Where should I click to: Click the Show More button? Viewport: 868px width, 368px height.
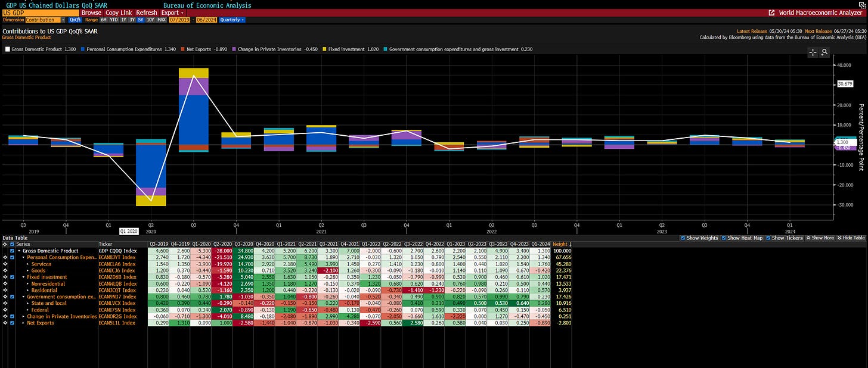tap(820, 238)
